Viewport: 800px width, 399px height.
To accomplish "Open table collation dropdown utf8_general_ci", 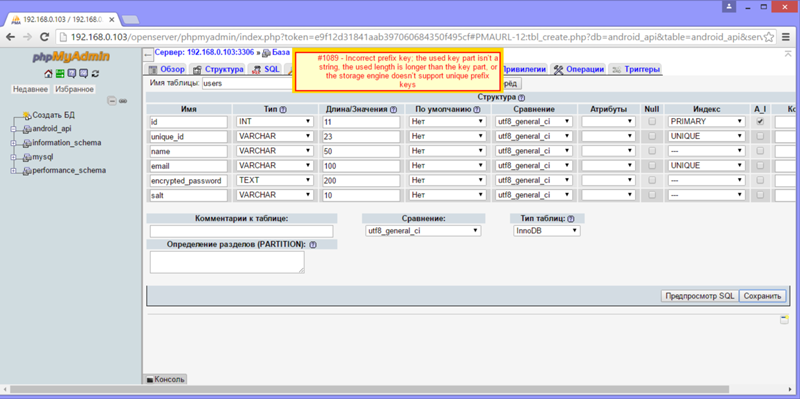I will tap(423, 231).
